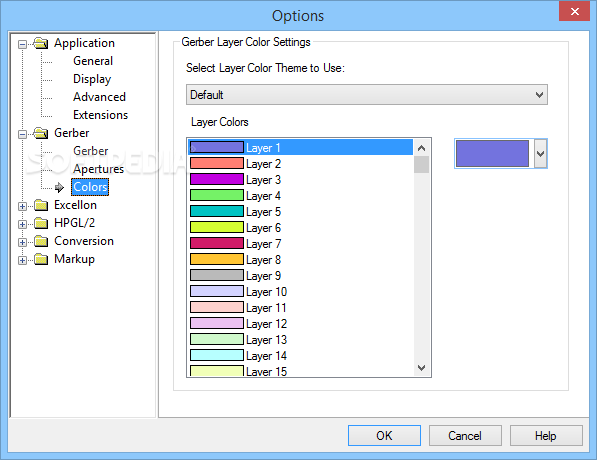Open the Advanced settings page
Viewport: 597px width, 460px height.
point(99,97)
